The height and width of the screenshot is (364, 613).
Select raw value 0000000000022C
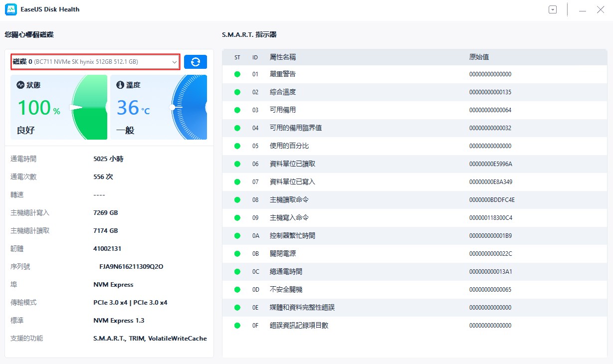[x=491, y=254]
